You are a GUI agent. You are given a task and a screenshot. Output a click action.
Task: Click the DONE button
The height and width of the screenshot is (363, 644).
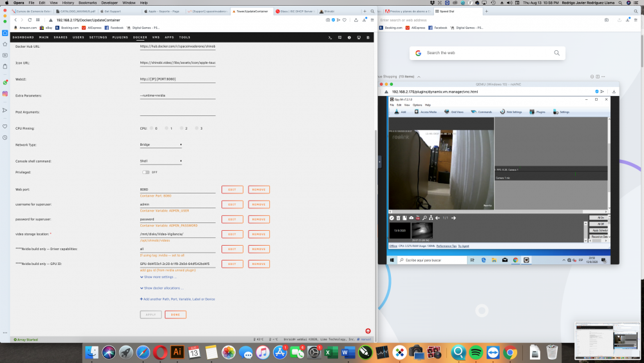[x=175, y=315]
